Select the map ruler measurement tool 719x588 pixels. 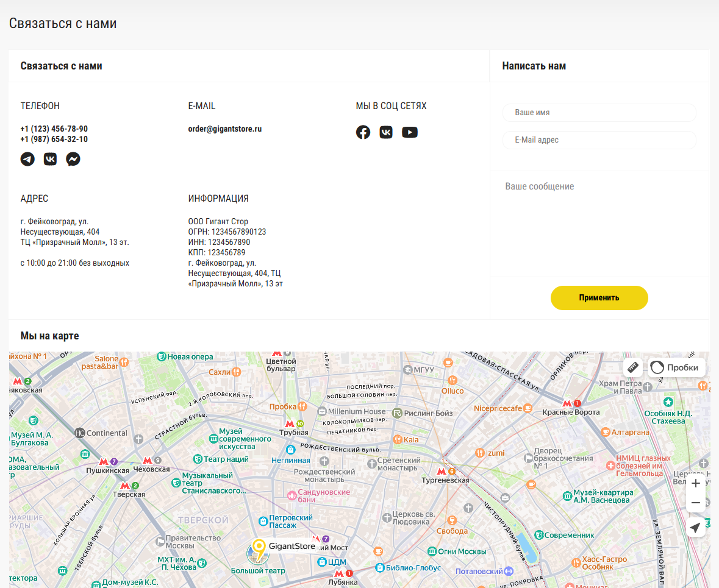[632, 367]
